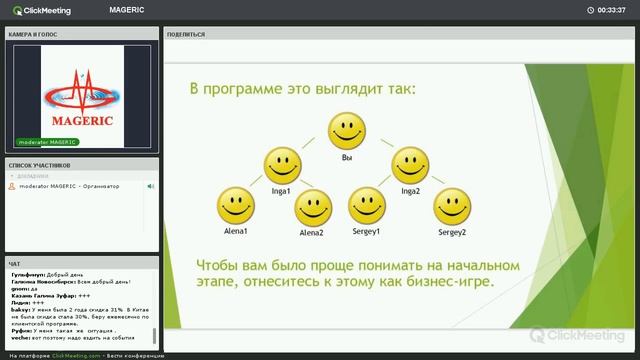Click the Руфия chat message

point(63,331)
